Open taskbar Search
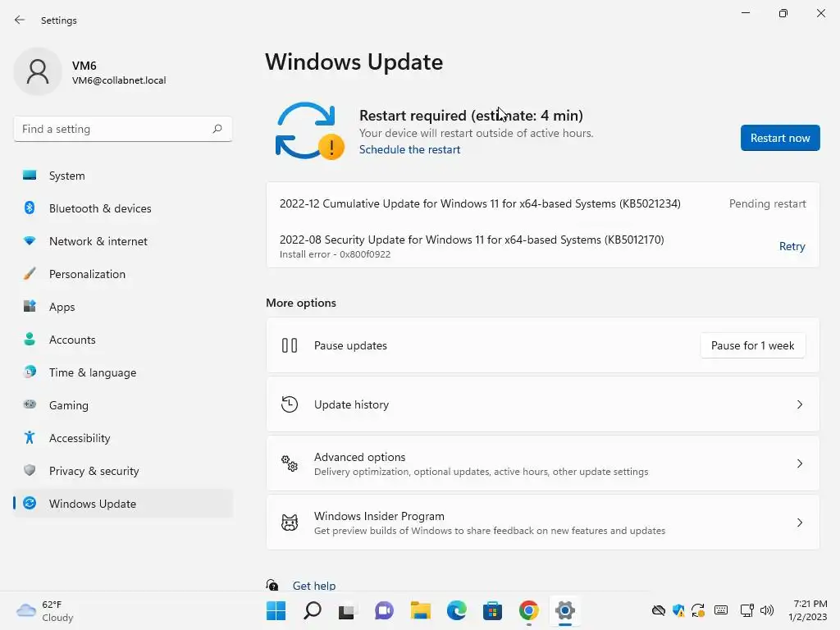The width and height of the screenshot is (840, 630). tap(313, 610)
